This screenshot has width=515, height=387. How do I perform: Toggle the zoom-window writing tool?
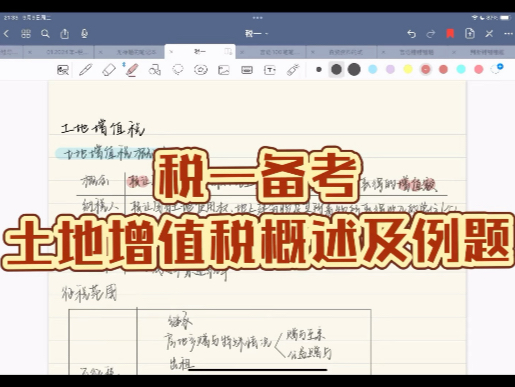63,70
